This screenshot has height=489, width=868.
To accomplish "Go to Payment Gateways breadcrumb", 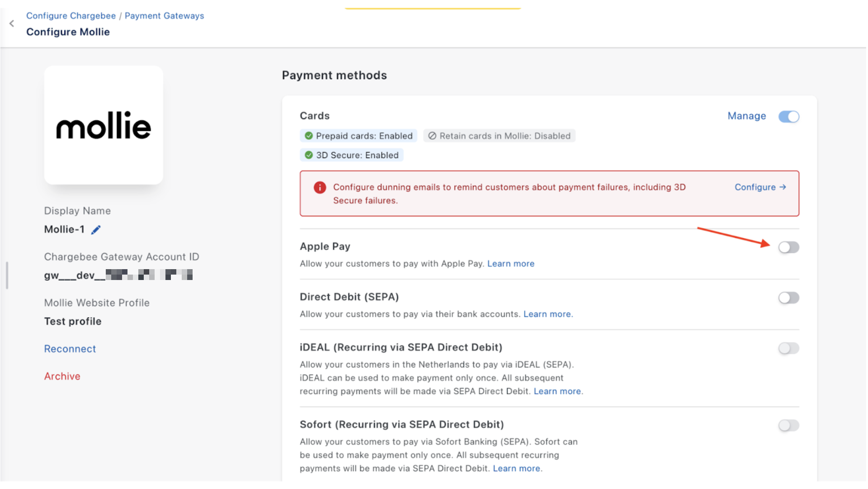I will (164, 16).
